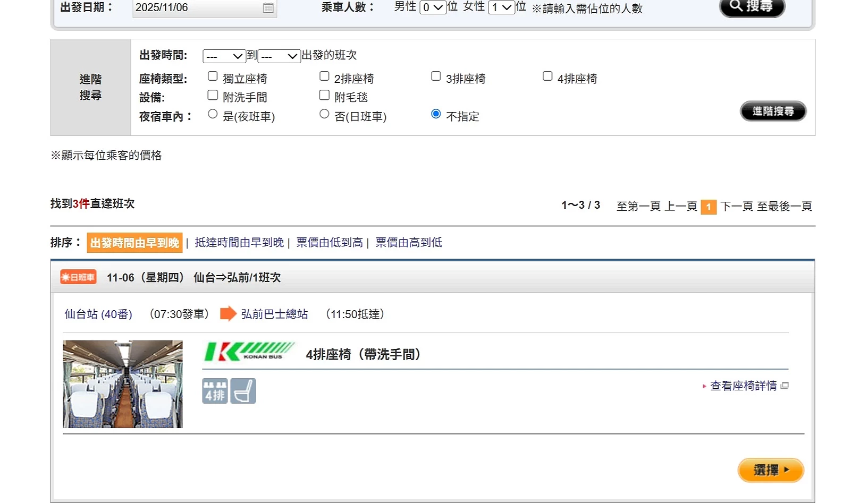868x504 pixels.
Task: Sort by 票價由低到高
Action: click(330, 243)
